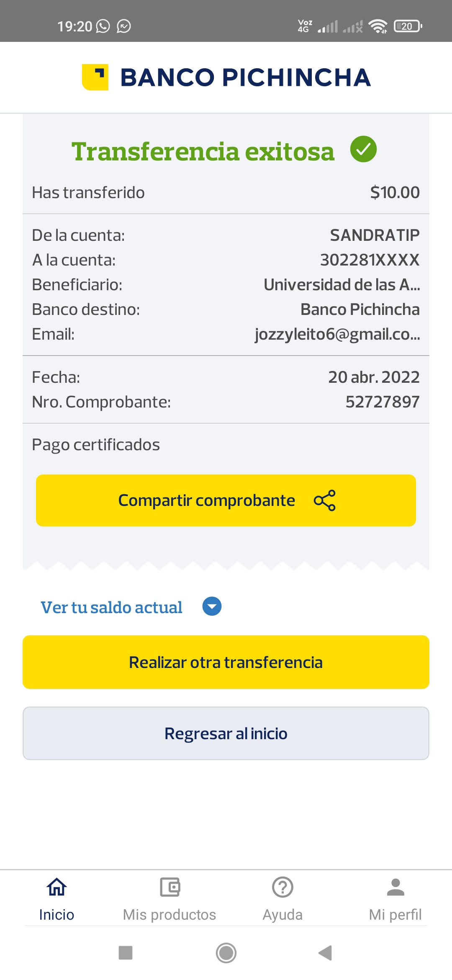
Task: Expand the saldo actual blue arrow
Action: point(212,606)
